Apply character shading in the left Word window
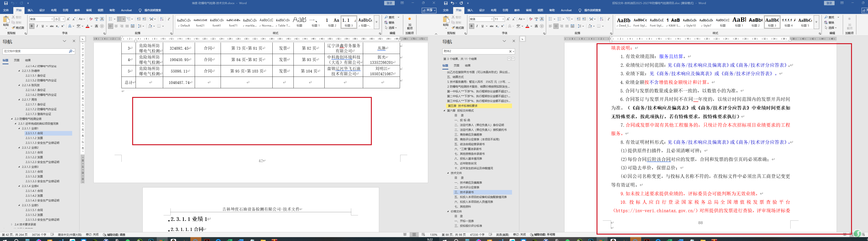This screenshot has width=868, height=241. tap(97, 26)
